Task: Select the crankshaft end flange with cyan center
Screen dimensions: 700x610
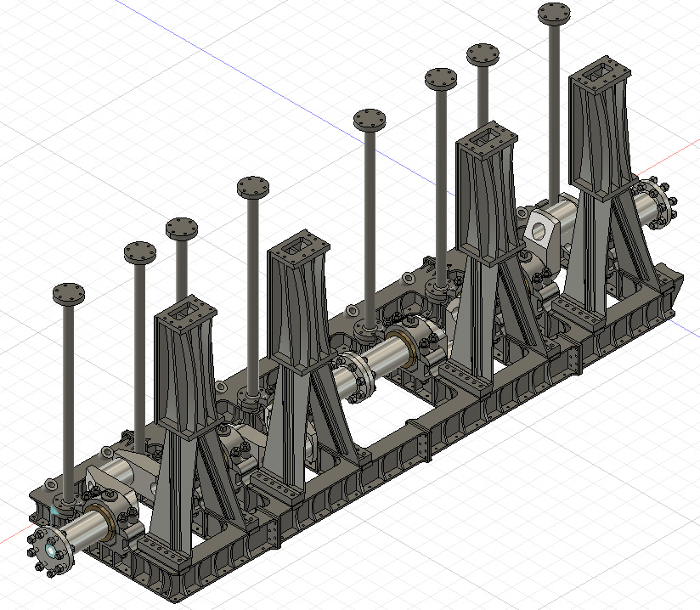Action: tap(50, 551)
